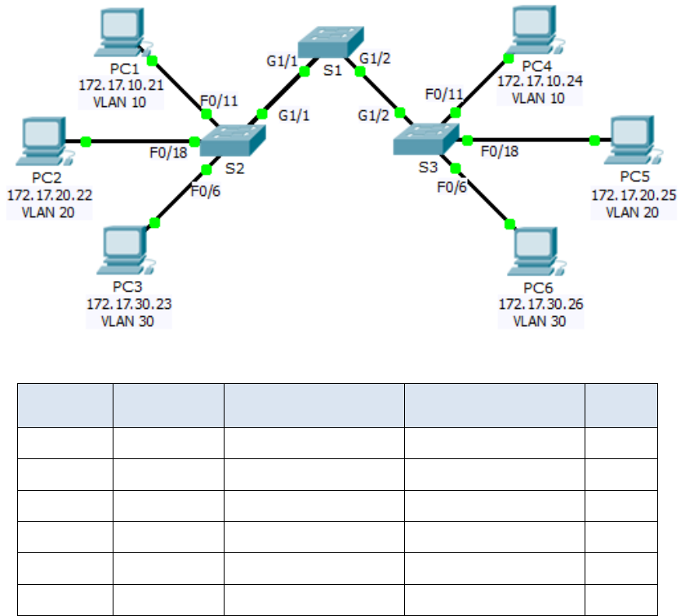The image size is (685, 616).
Task: Click the green link light at PC5
Action: 594,141
